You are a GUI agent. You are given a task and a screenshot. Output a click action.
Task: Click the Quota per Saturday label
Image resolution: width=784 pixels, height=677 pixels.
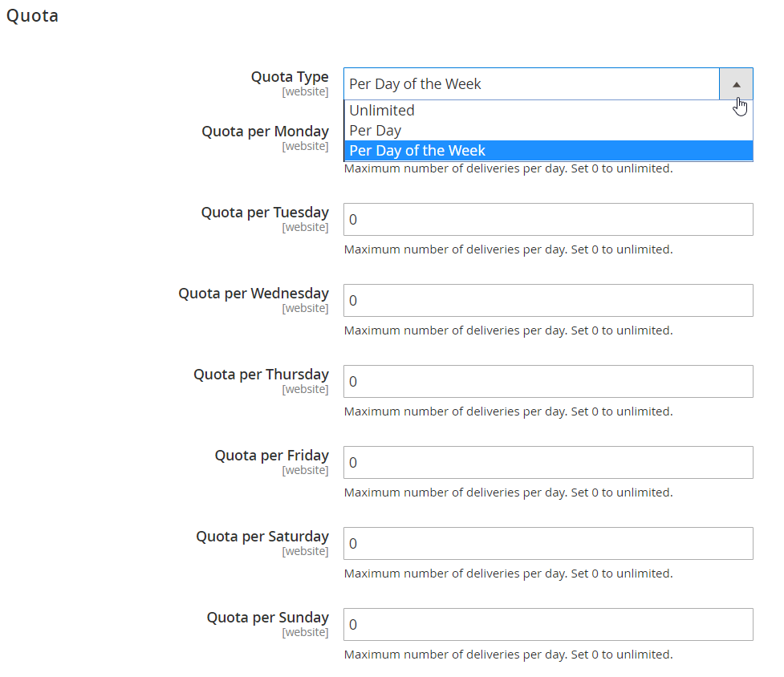tap(262, 536)
